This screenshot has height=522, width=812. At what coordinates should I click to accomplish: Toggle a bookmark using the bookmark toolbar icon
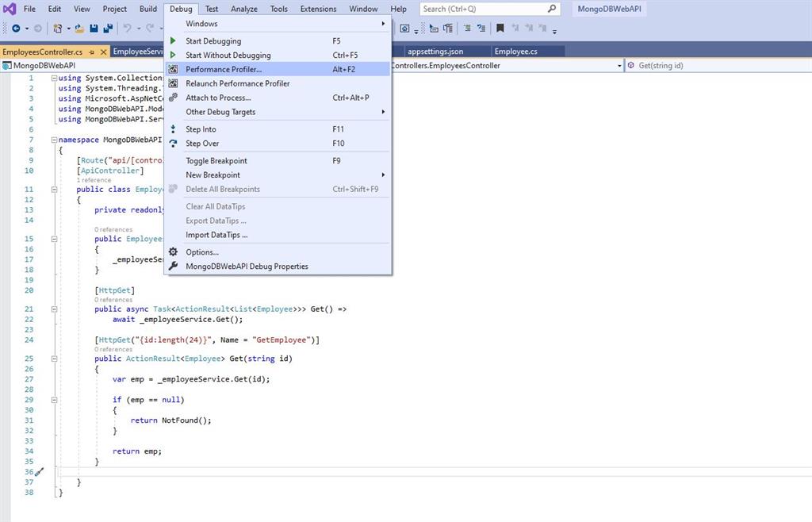pos(500,28)
